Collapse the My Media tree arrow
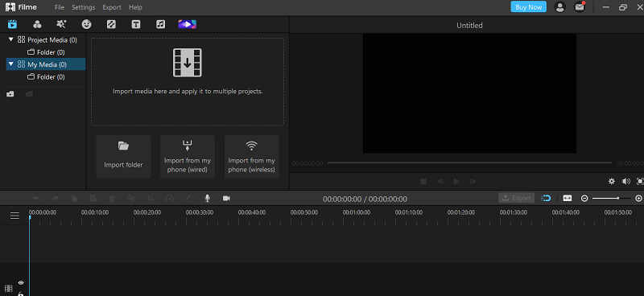The height and width of the screenshot is (296, 644). [11, 64]
